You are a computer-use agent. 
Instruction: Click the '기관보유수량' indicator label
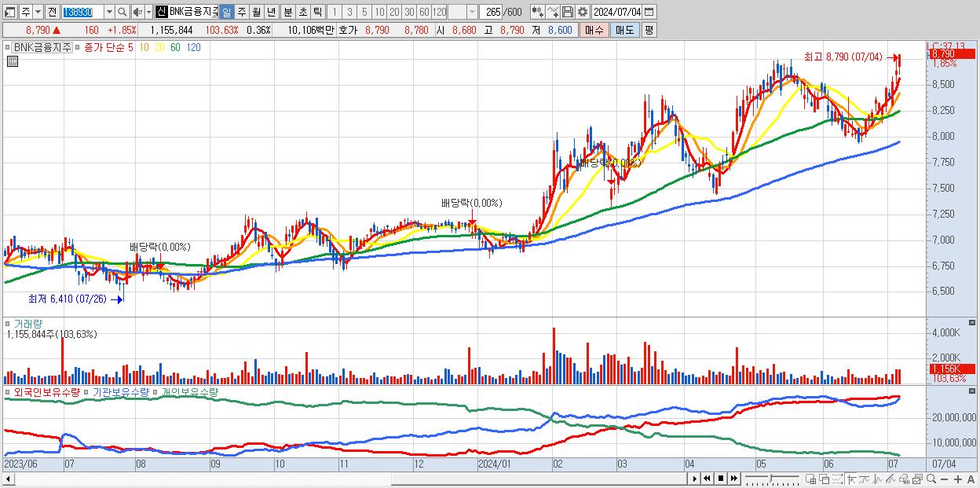tap(120, 391)
